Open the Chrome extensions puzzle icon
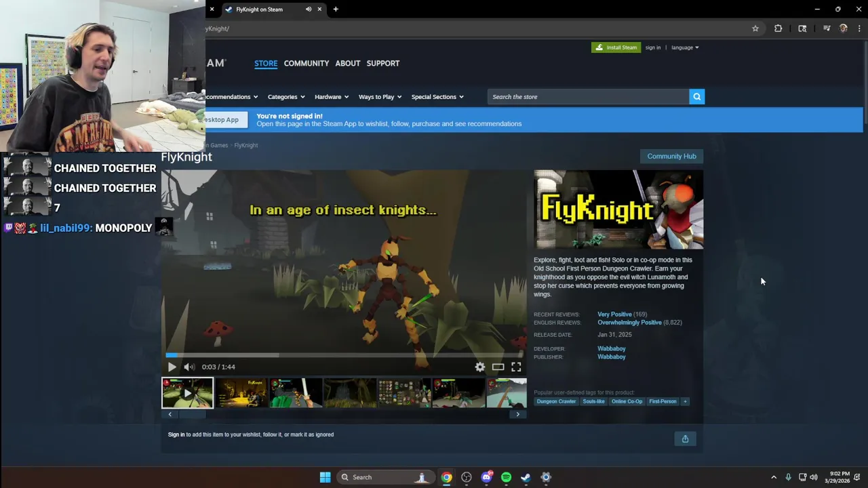 pyautogui.click(x=778, y=28)
